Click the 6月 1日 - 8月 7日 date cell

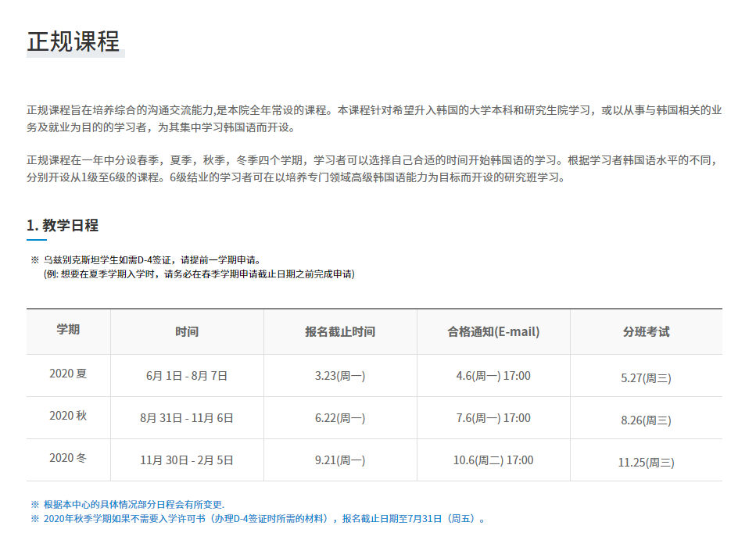point(187,376)
